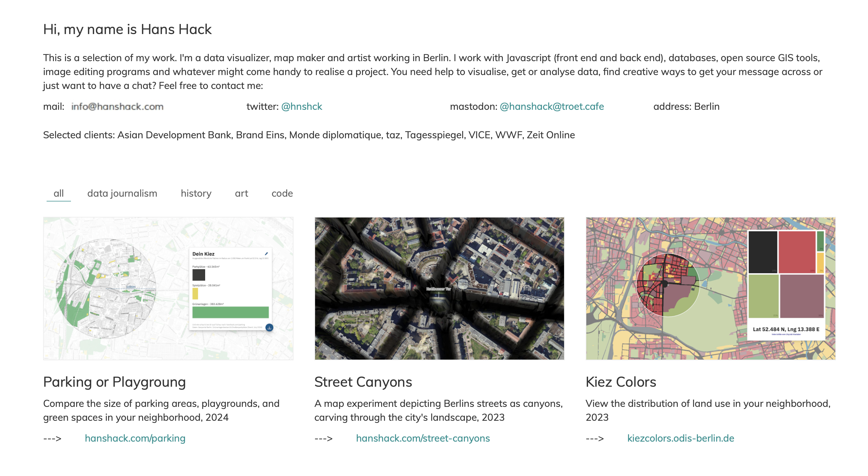Switch to the data journalism filter
Screen dimensions: 868x476
coord(122,193)
